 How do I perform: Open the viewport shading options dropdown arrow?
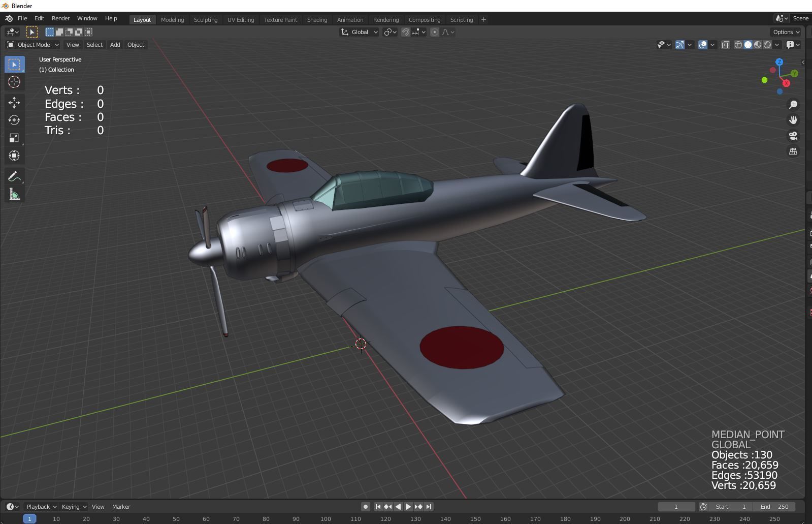tap(777, 45)
